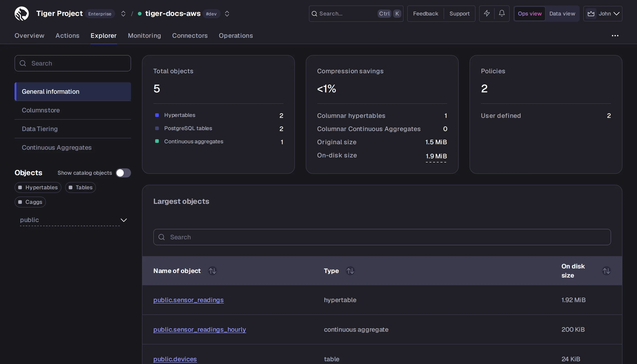Open the notifications bell icon
The width and height of the screenshot is (637, 364).
pos(502,13)
